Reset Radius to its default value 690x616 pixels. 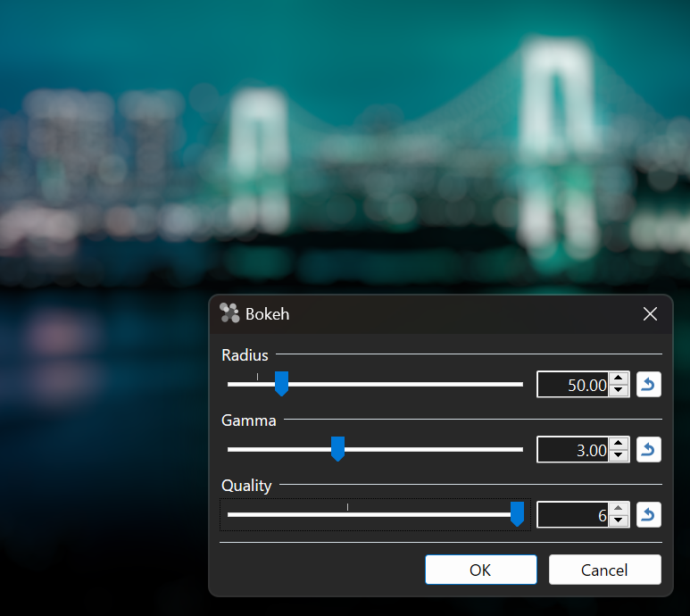pos(648,385)
